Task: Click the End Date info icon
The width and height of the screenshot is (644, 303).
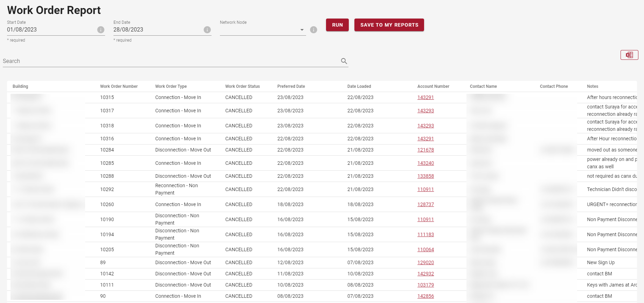Action: pyautogui.click(x=207, y=30)
